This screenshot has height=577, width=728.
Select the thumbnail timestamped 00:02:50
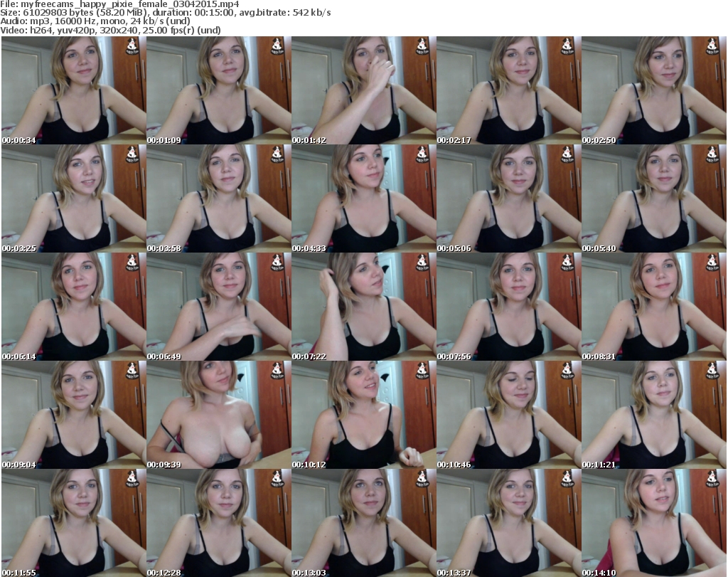click(653, 90)
